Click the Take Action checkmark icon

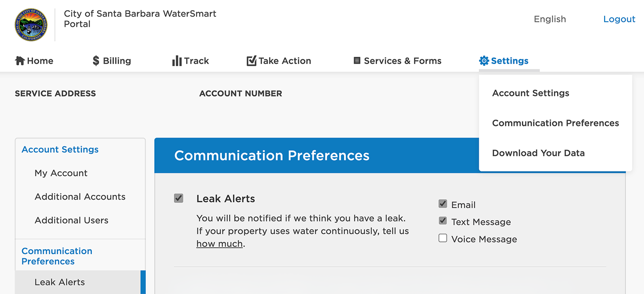tap(251, 61)
